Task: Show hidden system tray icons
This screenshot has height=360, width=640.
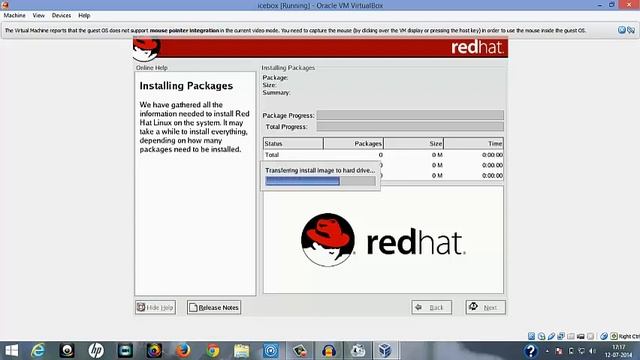Action: pos(547,351)
